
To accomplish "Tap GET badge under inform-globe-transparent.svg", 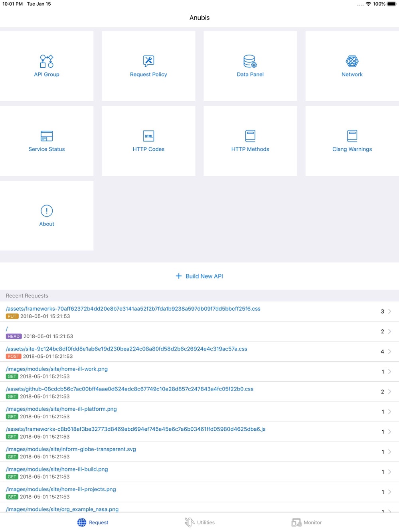I will click(x=12, y=457).
